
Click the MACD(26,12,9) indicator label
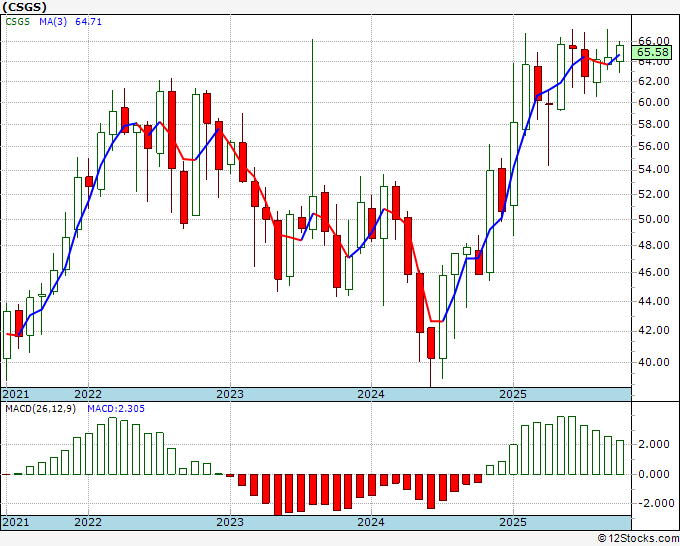(40, 409)
